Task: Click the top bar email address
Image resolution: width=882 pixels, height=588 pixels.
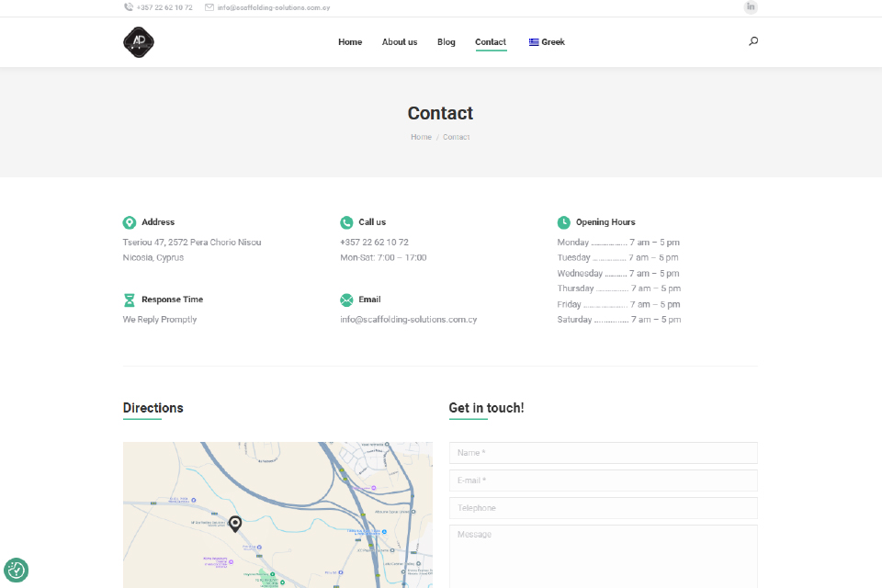Action: [273, 7]
